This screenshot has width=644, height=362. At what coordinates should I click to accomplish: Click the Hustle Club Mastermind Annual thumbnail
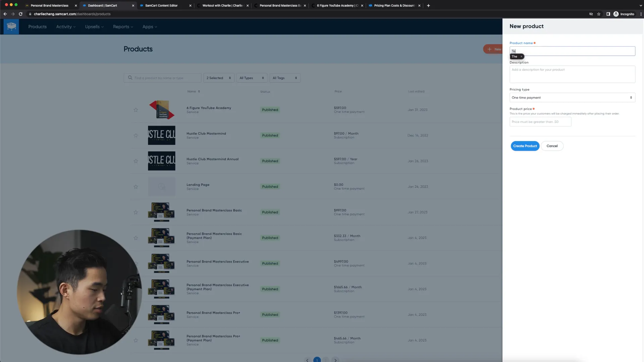pos(162,161)
